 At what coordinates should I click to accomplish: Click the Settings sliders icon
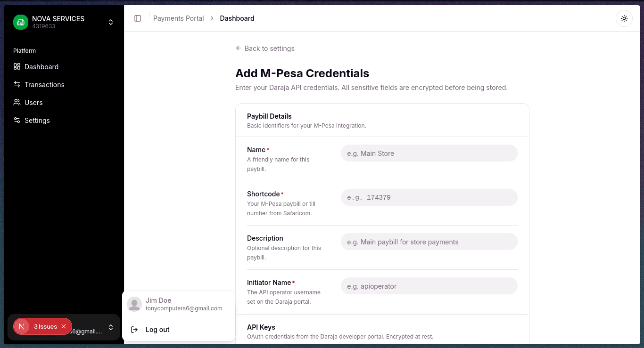17,120
